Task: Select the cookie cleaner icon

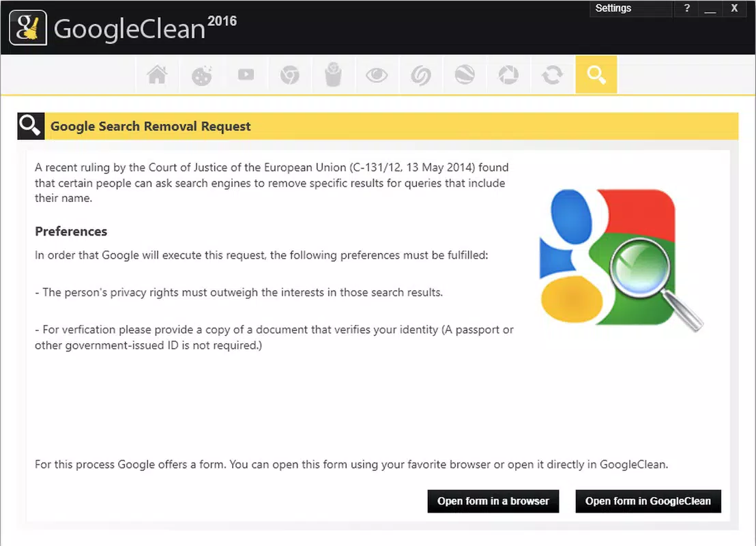Action: tap(201, 75)
